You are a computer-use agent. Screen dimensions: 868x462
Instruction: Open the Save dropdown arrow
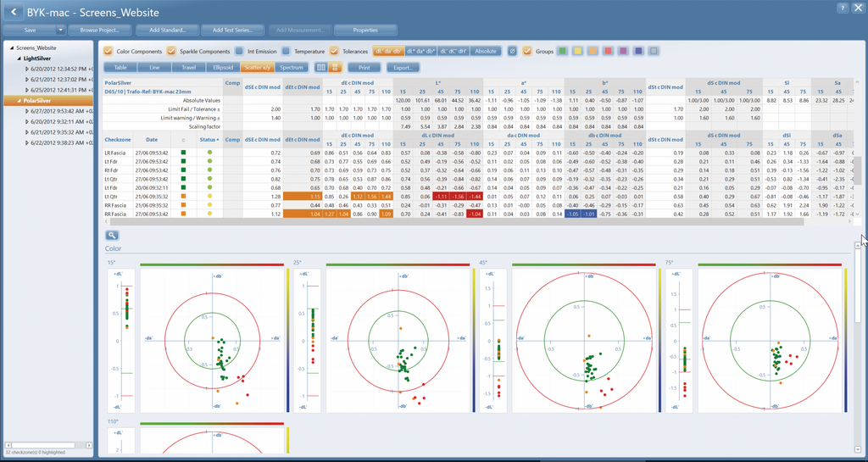coord(60,31)
